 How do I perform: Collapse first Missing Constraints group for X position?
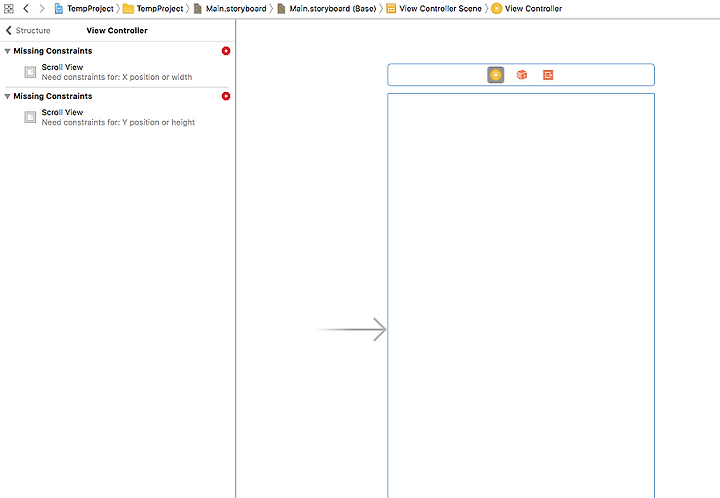(7, 51)
